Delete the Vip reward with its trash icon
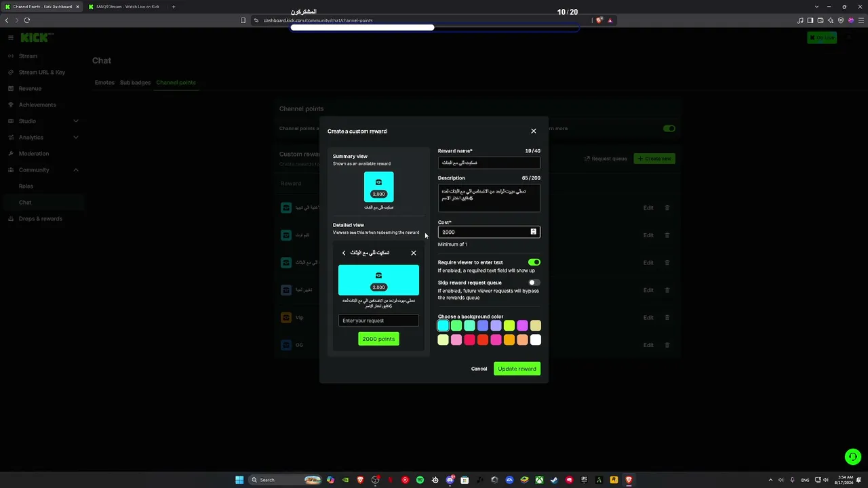 667,317
